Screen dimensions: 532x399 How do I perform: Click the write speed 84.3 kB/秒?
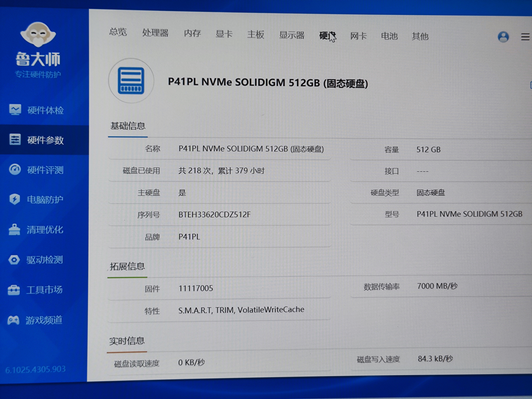[435, 359]
